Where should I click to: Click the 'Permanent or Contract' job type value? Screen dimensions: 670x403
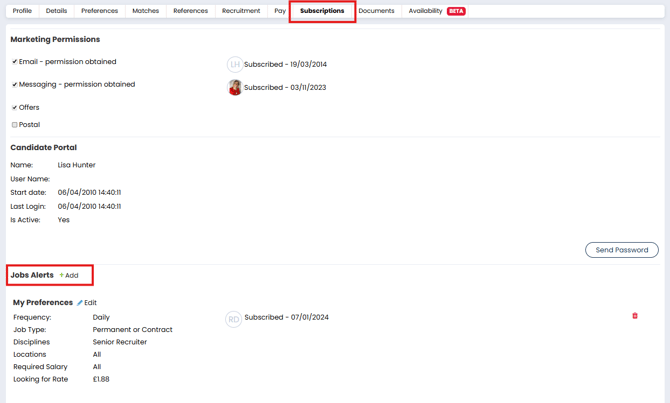tap(132, 329)
